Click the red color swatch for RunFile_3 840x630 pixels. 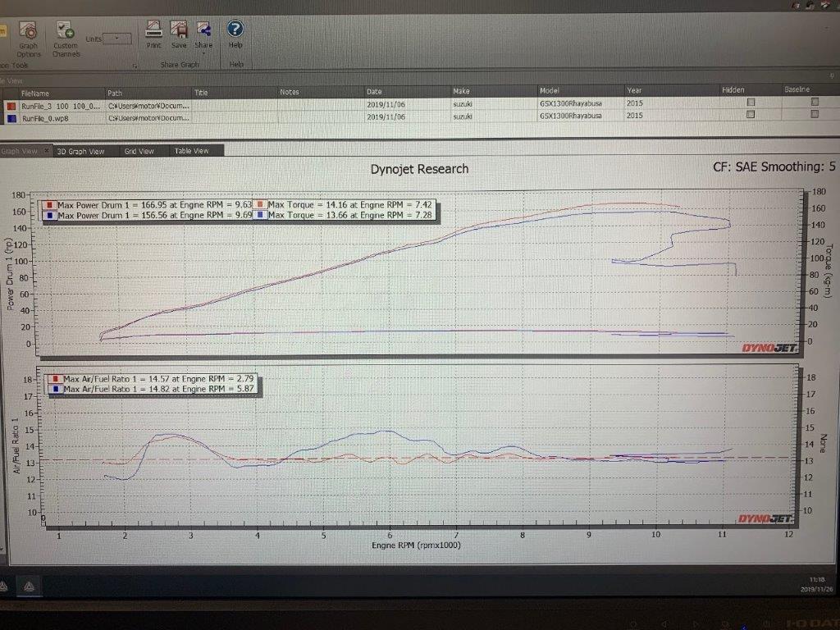11,106
